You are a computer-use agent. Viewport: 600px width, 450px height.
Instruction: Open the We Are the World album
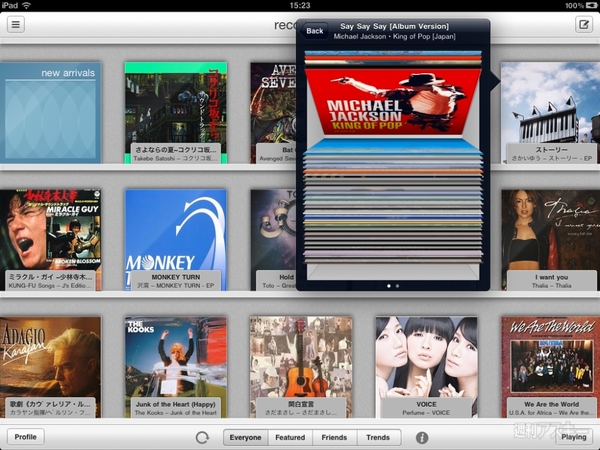[550, 360]
